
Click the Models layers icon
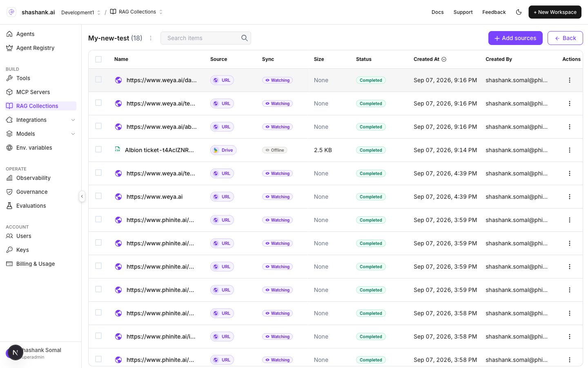coord(9,134)
